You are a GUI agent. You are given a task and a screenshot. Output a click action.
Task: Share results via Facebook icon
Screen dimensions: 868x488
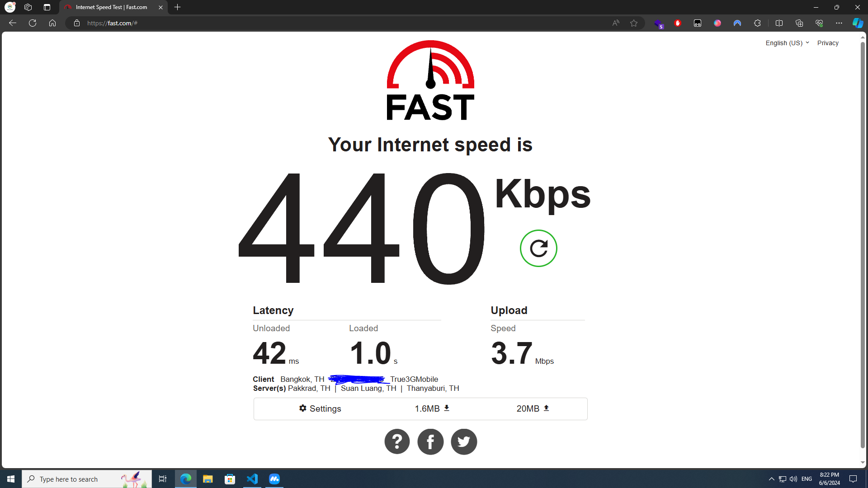click(x=430, y=441)
